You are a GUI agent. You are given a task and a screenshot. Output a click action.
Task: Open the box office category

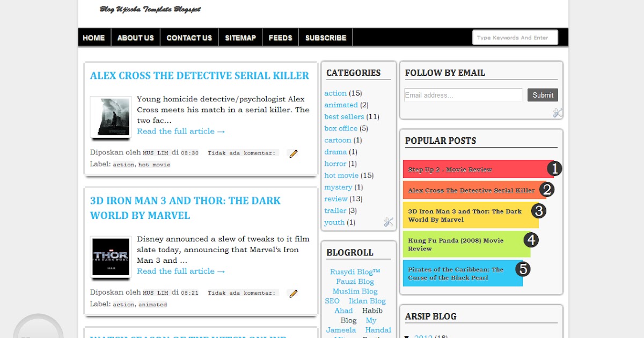point(341,129)
